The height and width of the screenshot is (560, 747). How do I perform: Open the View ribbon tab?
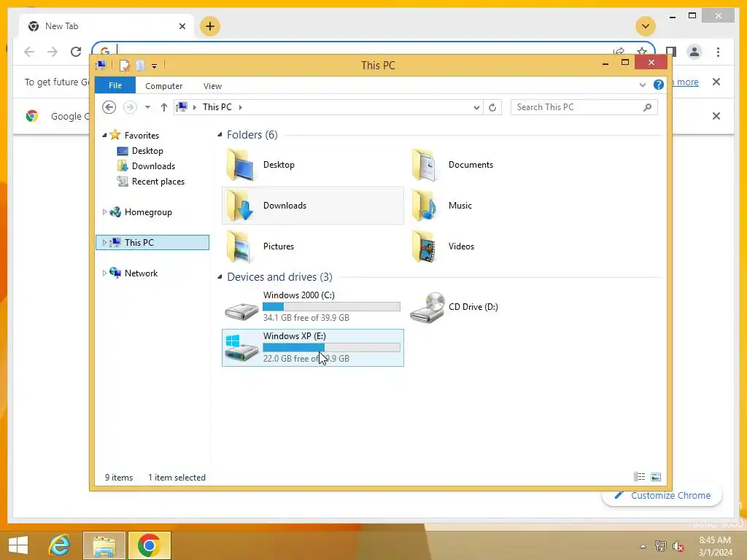pos(212,86)
